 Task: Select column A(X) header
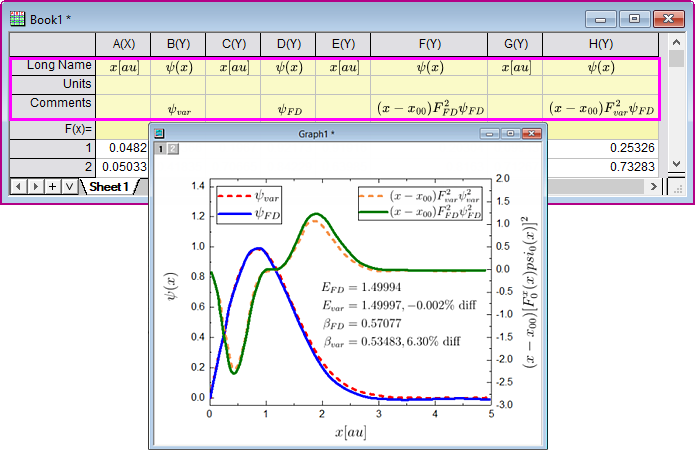click(x=124, y=44)
